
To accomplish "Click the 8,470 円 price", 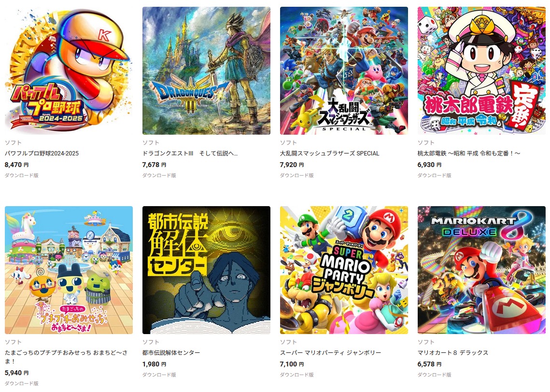I will (x=16, y=165).
